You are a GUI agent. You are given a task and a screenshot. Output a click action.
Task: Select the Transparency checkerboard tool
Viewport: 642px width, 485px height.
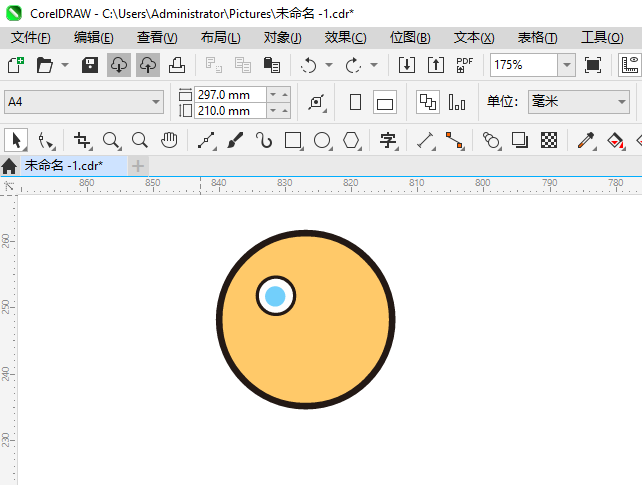tap(549, 140)
